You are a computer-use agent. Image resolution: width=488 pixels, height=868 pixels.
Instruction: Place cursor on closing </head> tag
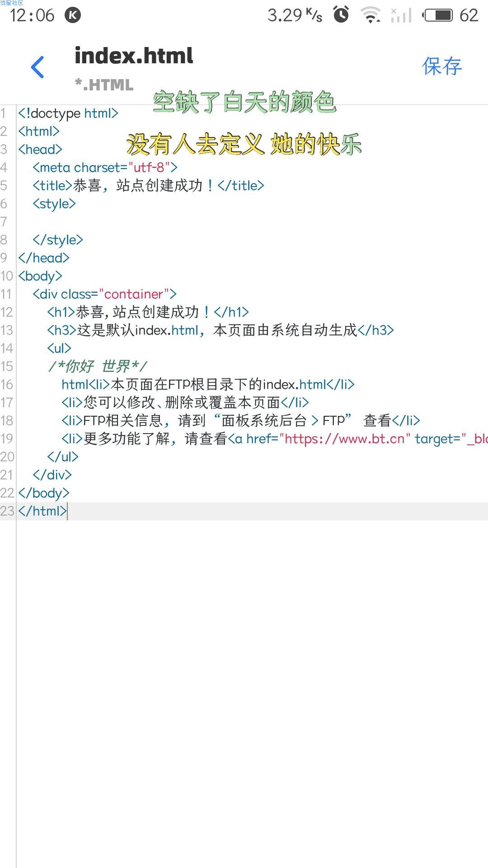tap(44, 258)
